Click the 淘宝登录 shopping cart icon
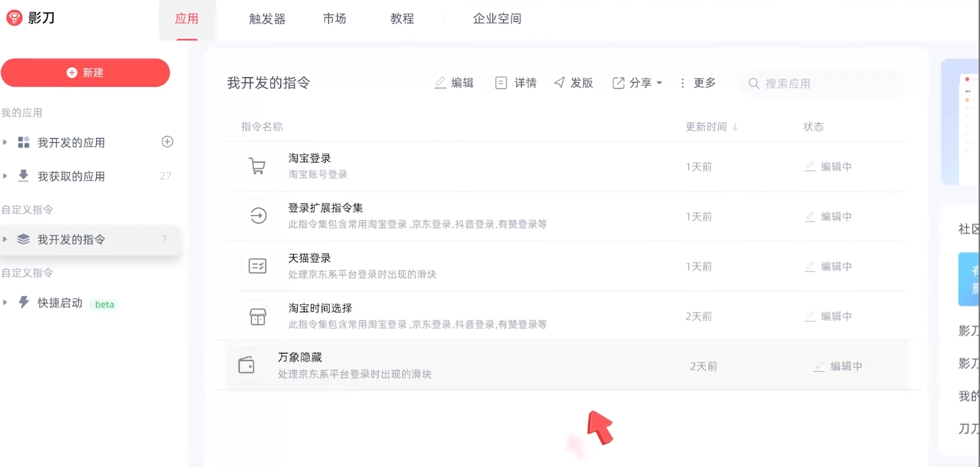Screen dimensions: 980x467 (x=257, y=166)
